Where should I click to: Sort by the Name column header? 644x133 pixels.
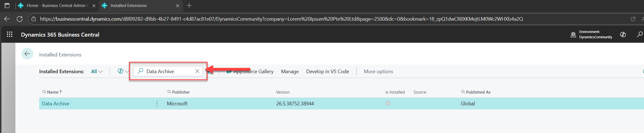pyautogui.click(x=53, y=92)
